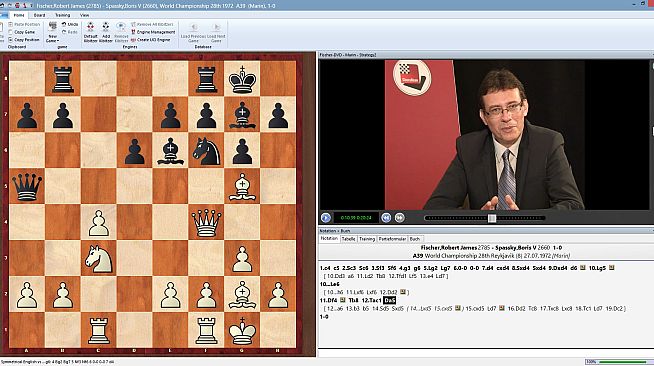The image size is (654, 366).
Task: Click the black pawn on d6
Action: pyautogui.click(x=134, y=150)
